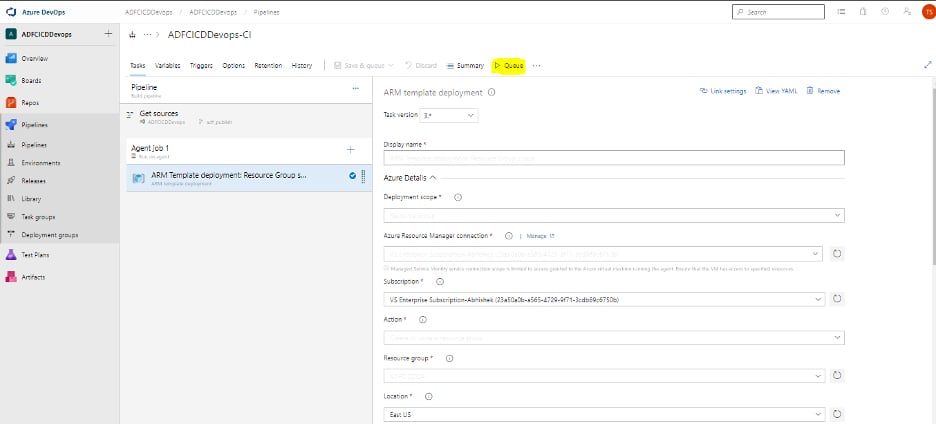Click the Discard button
Screen dimensions: 936x424
tap(421, 66)
